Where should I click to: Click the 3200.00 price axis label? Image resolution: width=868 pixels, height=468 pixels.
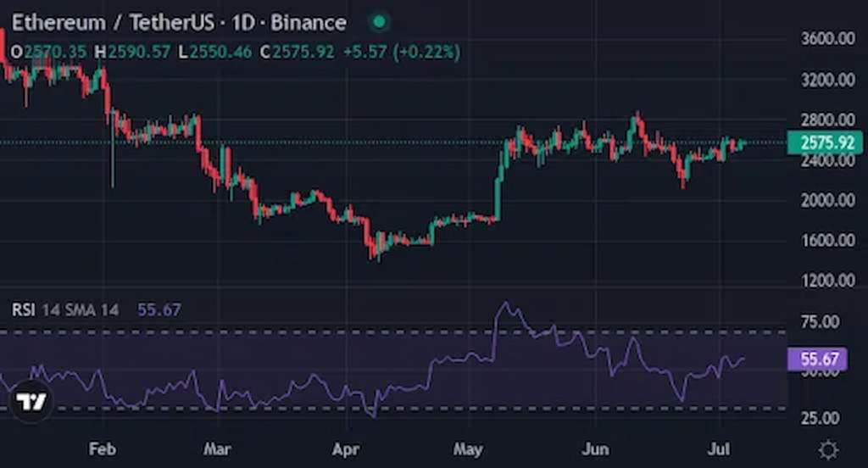click(x=827, y=81)
